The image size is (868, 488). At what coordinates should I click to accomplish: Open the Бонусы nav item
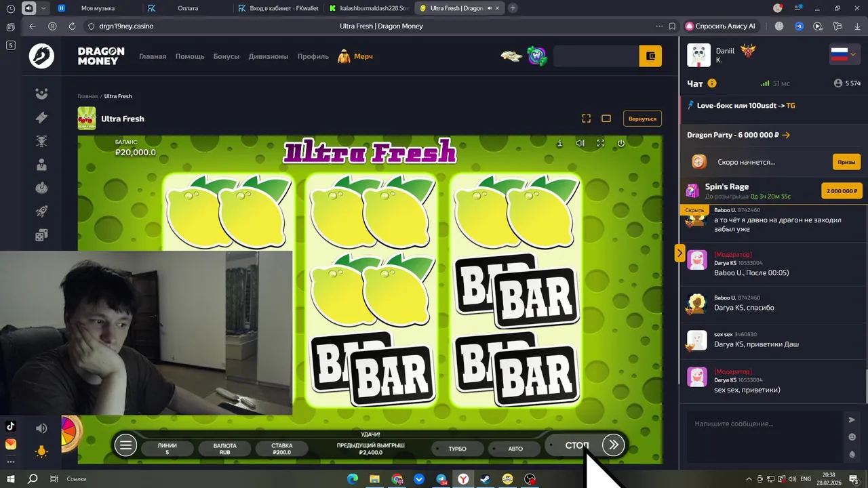tap(226, 56)
